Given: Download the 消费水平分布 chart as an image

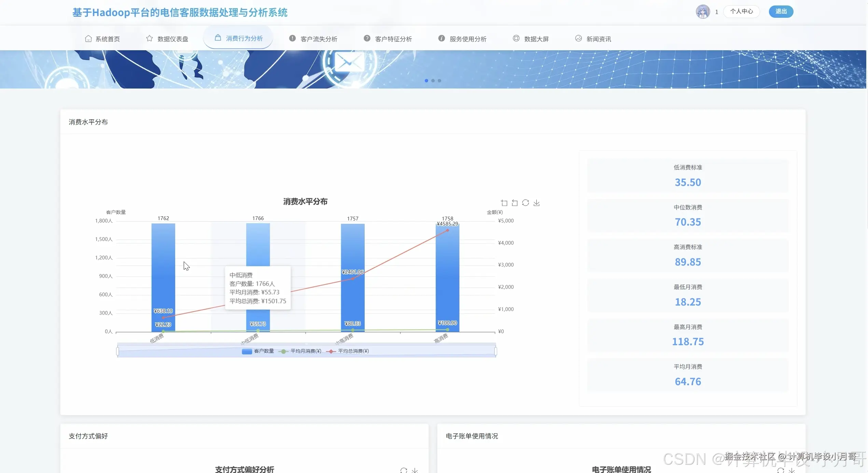Looking at the screenshot, I should (x=536, y=203).
